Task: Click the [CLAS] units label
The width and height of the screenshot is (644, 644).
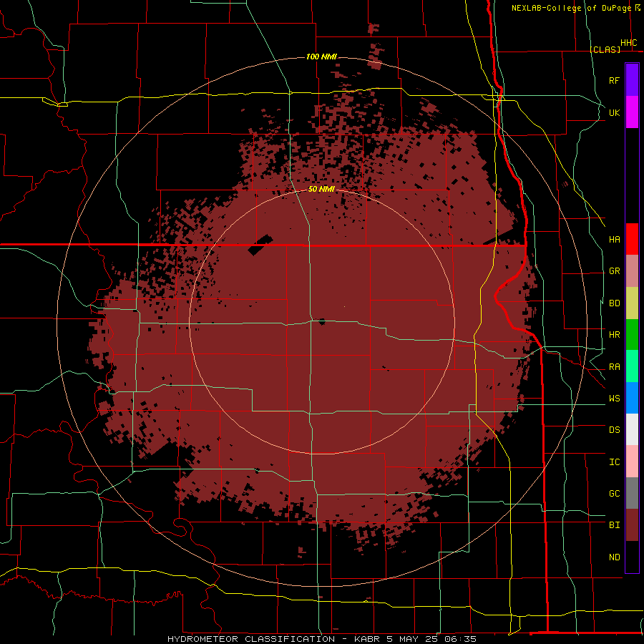Action: click(605, 49)
